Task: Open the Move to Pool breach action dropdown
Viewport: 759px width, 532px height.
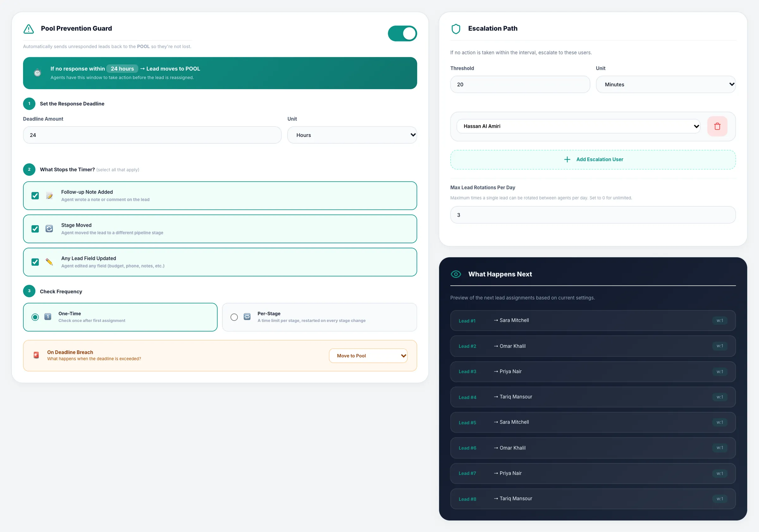Action: pyautogui.click(x=368, y=356)
